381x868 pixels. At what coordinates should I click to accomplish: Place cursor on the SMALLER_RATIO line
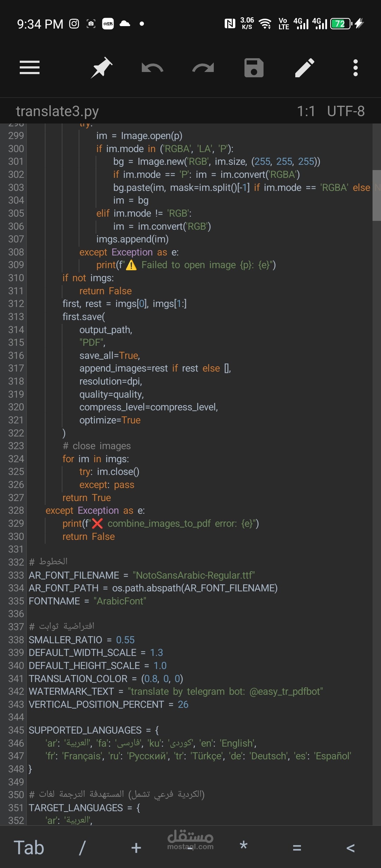pyautogui.click(x=82, y=640)
